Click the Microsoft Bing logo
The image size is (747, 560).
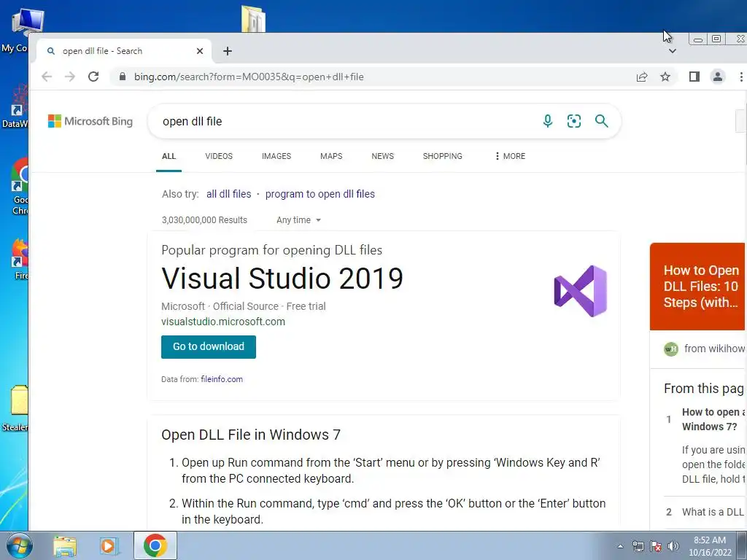click(x=90, y=122)
